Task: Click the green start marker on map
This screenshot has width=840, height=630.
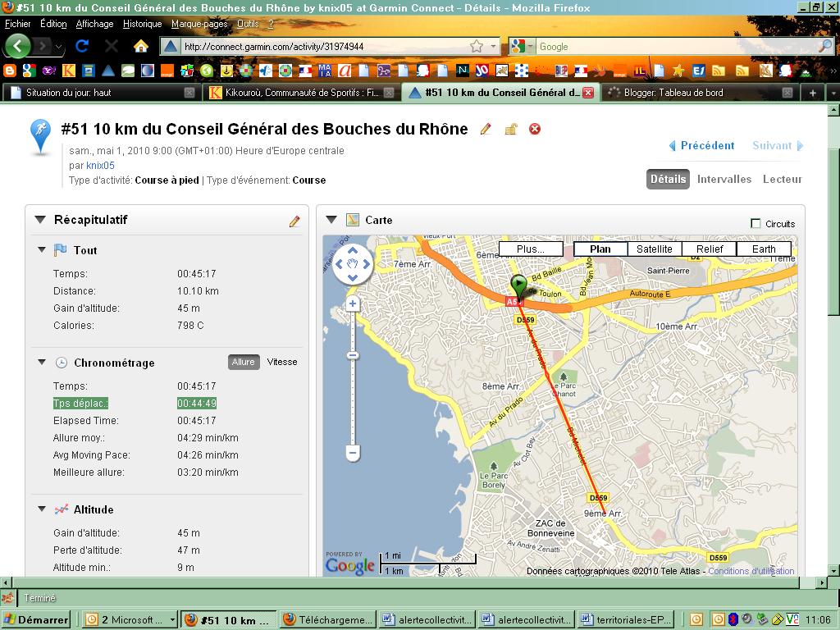Action: pyautogui.click(x=518, y=286)
